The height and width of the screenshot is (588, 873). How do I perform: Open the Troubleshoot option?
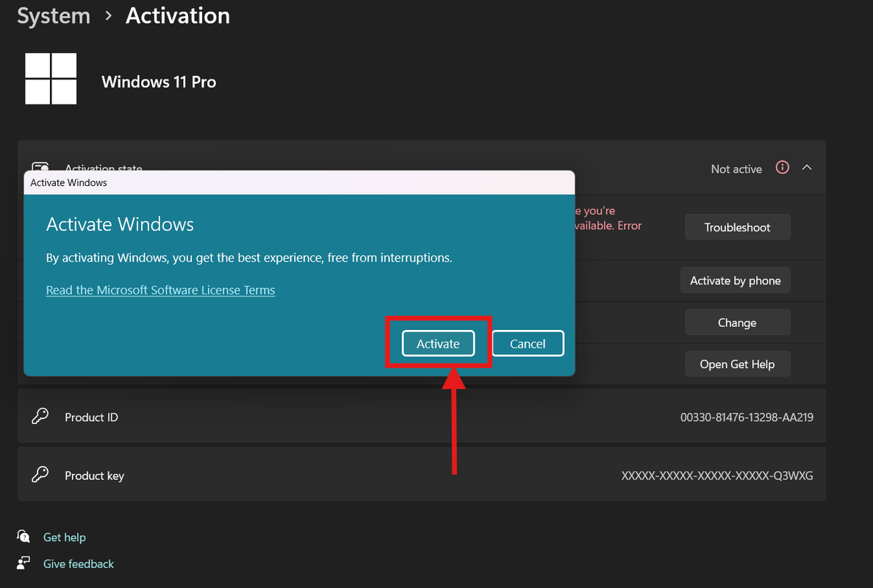[x=737, y=226]
